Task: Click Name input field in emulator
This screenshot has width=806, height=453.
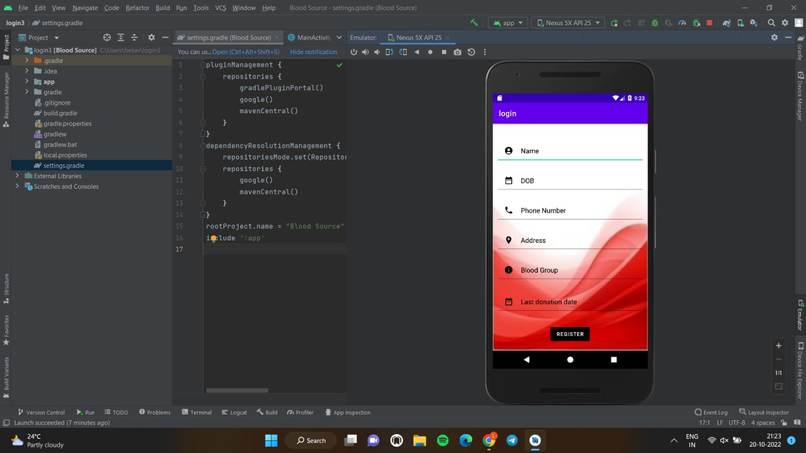Action: [570, 151]
